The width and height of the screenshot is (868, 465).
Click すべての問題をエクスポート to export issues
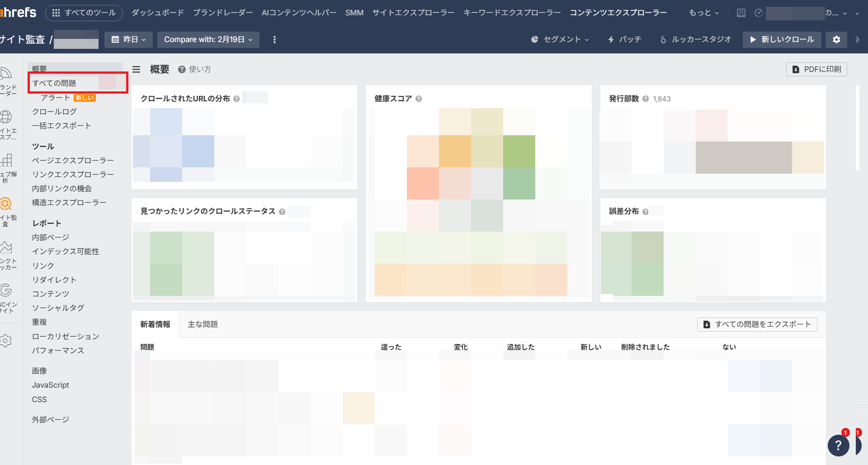click(x=757, y=324)
